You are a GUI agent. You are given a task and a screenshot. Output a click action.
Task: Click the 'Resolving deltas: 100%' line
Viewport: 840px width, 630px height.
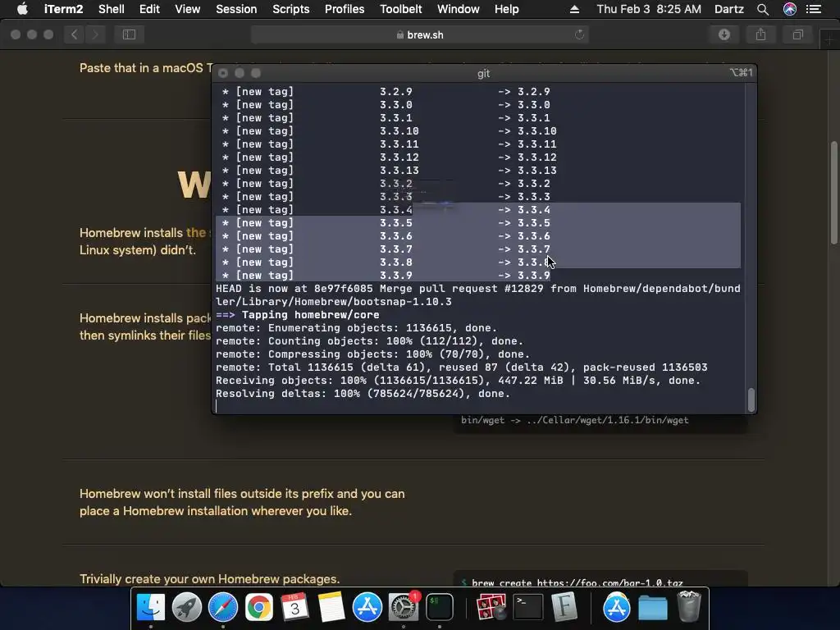363,394
